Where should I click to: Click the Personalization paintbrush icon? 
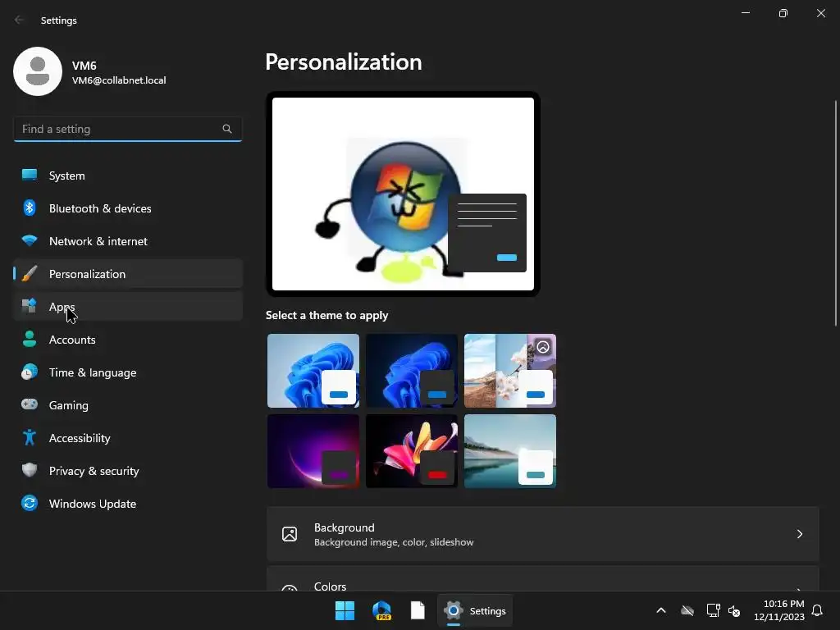[x=30, y=274]
